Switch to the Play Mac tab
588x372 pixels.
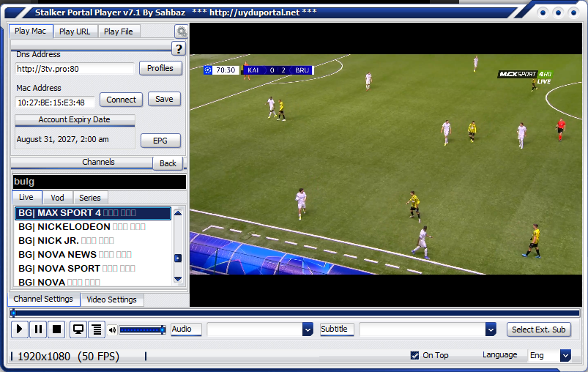click(x=30, y=31)
